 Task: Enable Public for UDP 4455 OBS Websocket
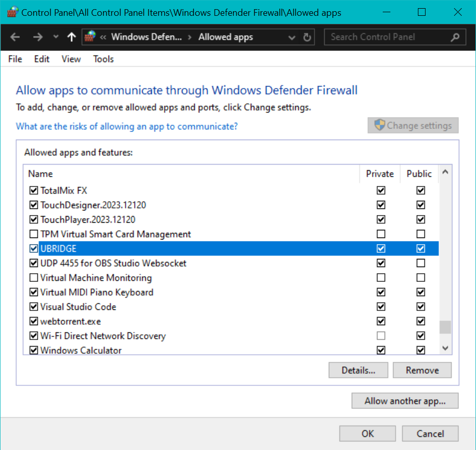tap(420, 263)
